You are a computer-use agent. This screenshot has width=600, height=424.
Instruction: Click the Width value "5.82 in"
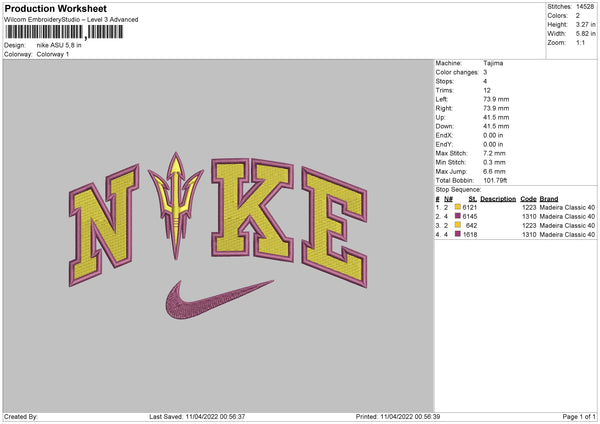585,34
